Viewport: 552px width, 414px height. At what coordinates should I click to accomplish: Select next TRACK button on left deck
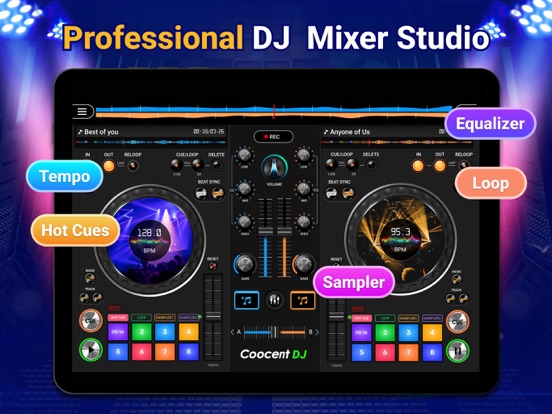point(97,298)
